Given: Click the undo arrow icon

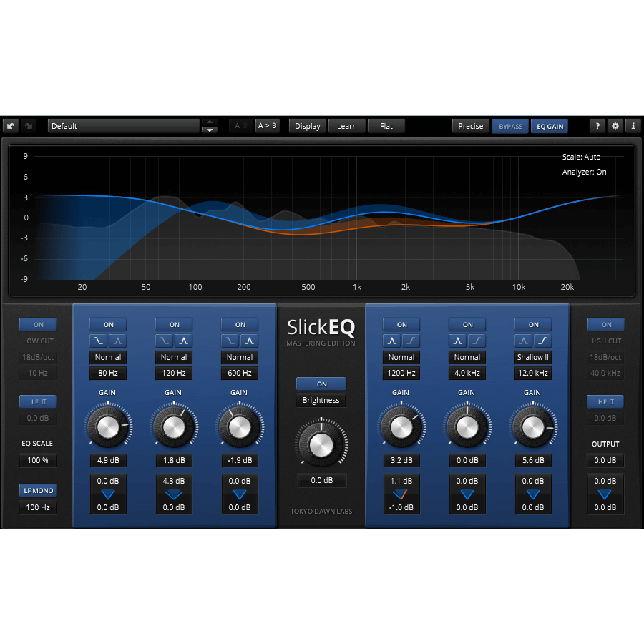Looking at the screenshot, I should coord(11,126).
